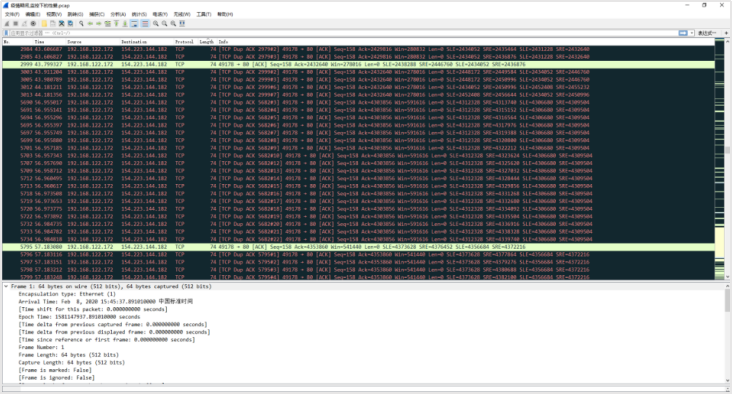Select the Encapsulation type: Ethernet line
The width and height of the screenshot is (732, 394).
coord(67,294)
